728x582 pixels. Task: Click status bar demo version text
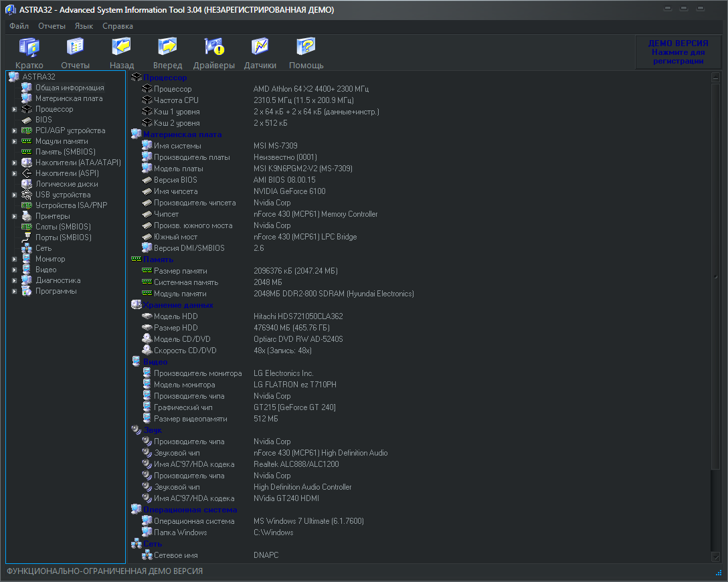point(104,571)
